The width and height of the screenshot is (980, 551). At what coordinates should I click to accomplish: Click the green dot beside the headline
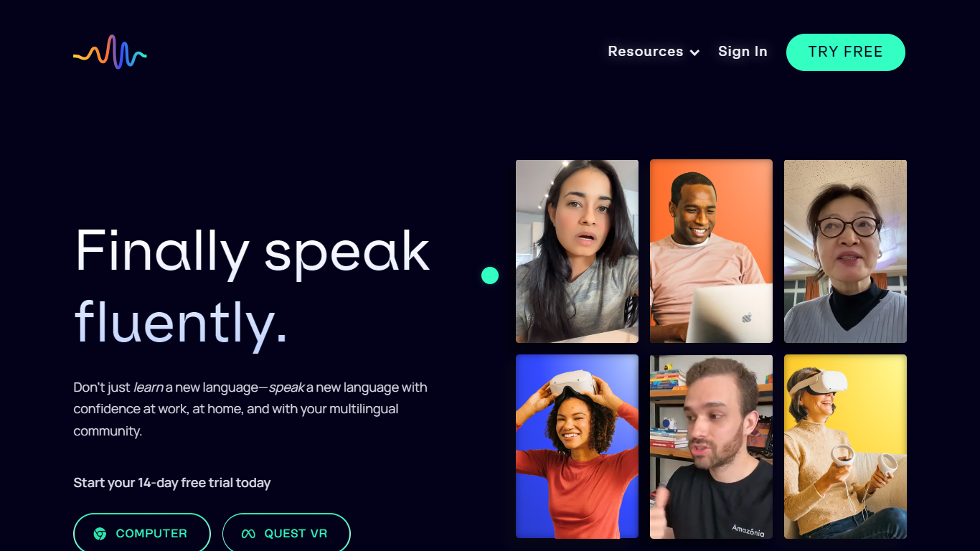pos(490,275)
